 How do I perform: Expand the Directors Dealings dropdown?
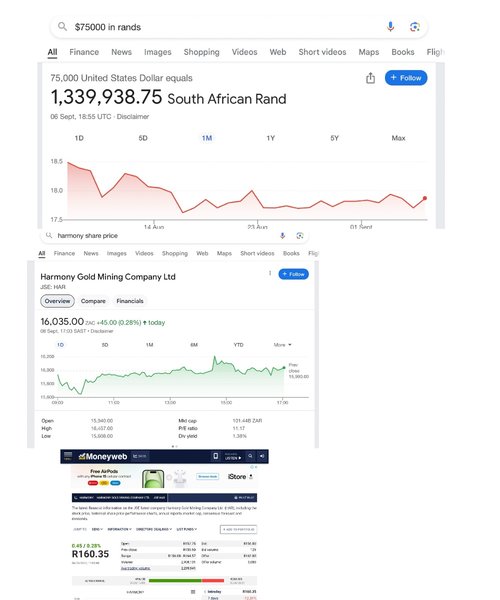coord(154,529)
